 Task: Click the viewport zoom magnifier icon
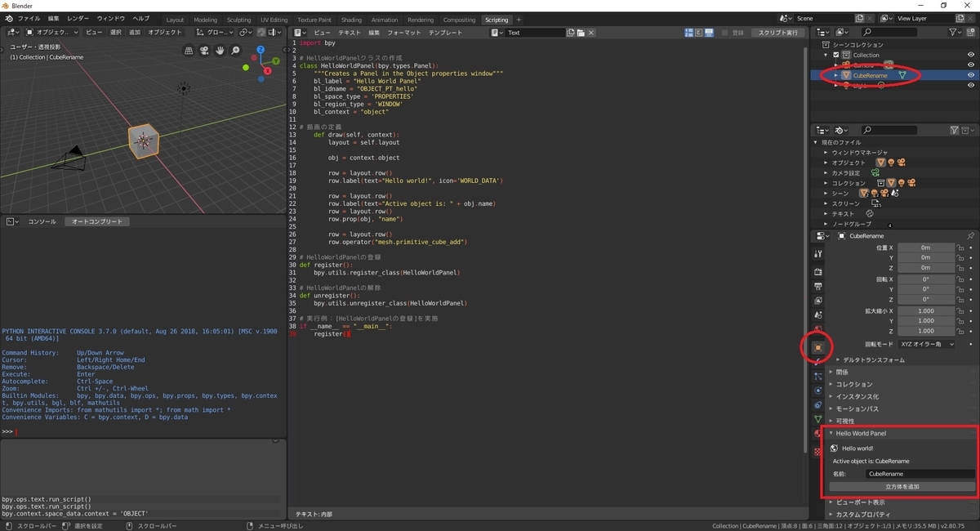click(236, 51)
